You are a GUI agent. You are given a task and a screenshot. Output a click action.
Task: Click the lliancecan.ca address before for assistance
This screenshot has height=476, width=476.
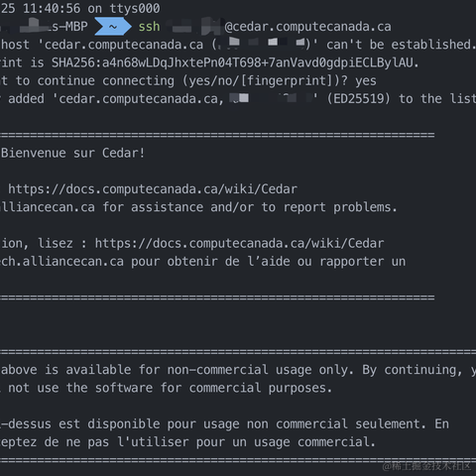coord(48,207)
